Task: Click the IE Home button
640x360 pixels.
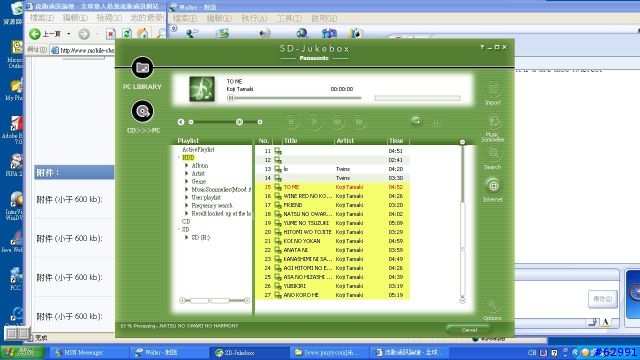Action: [143, 33]
